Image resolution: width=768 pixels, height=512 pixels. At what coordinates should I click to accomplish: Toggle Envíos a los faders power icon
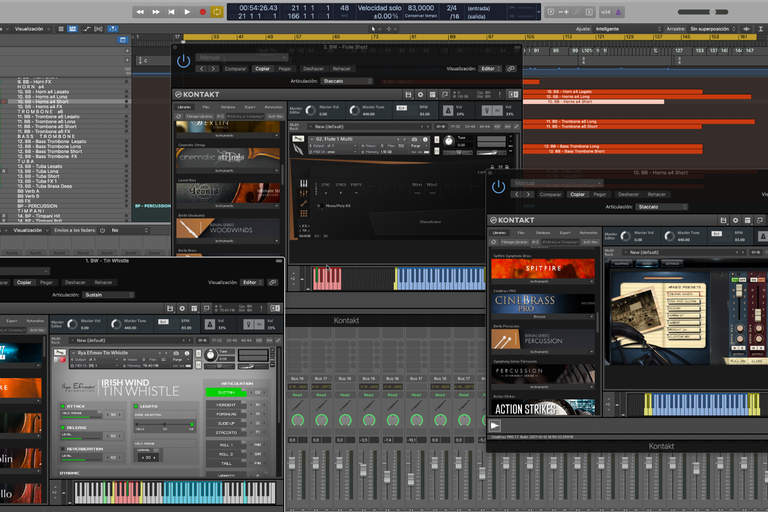[102, 230]
